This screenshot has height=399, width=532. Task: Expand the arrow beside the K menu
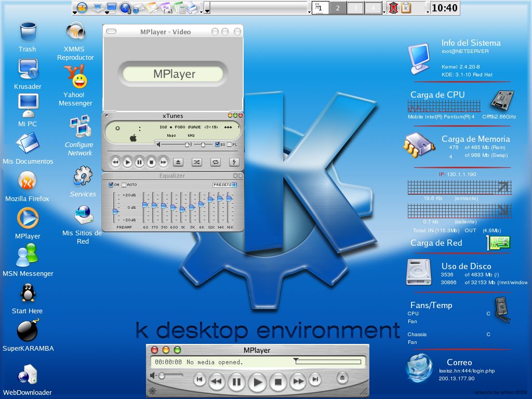coord(74,12)
